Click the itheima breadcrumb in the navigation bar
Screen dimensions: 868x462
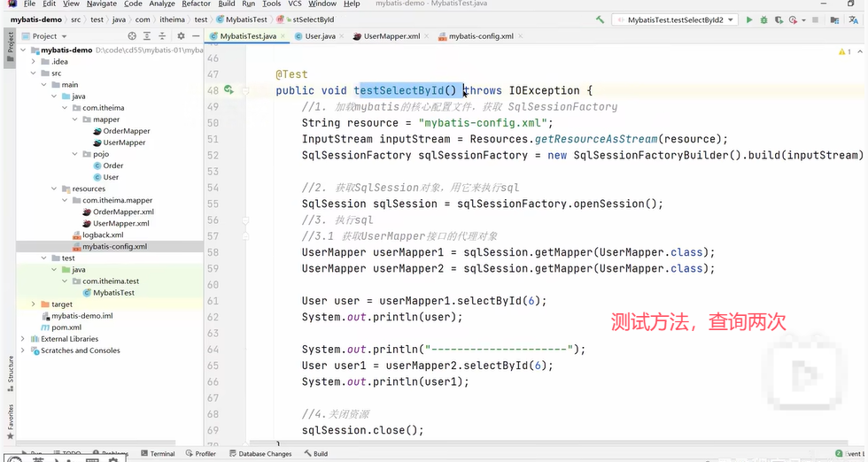pyautogui.click(x=172, y=19)
